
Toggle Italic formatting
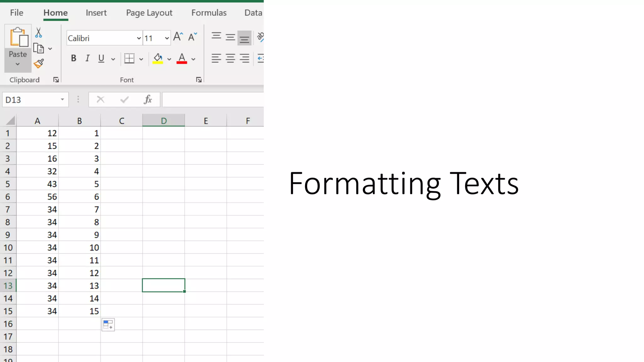click(87, 58)
